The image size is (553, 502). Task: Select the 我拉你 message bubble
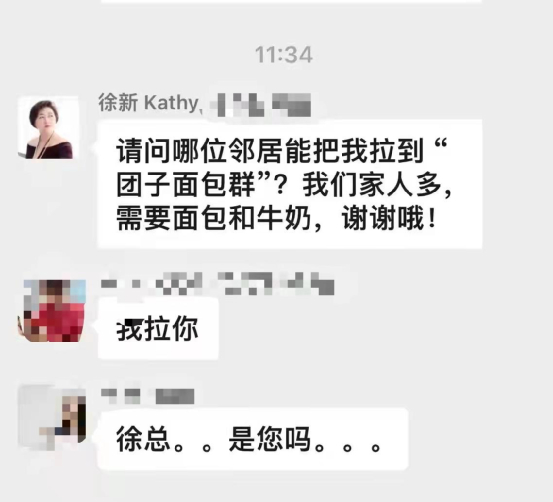point(158,328)
